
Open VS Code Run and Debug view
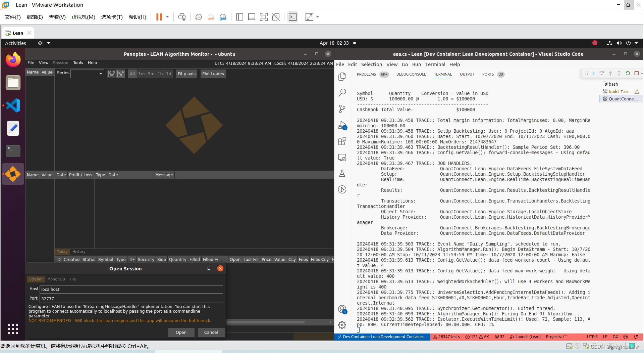[x=342, y=125]
